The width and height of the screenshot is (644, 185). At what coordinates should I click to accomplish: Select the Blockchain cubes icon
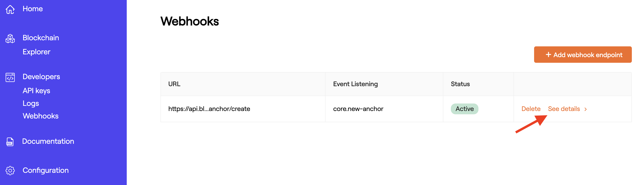pos(10,38)
